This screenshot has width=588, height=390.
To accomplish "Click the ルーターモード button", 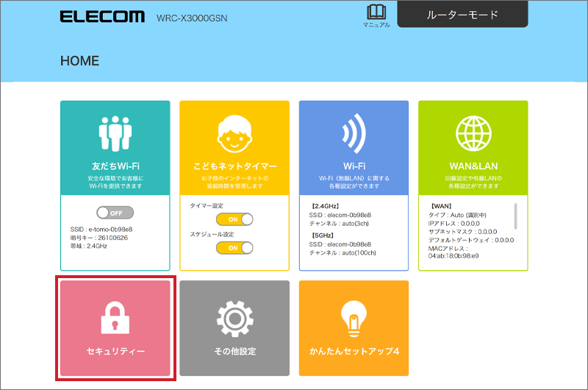I will pos(462,14).
